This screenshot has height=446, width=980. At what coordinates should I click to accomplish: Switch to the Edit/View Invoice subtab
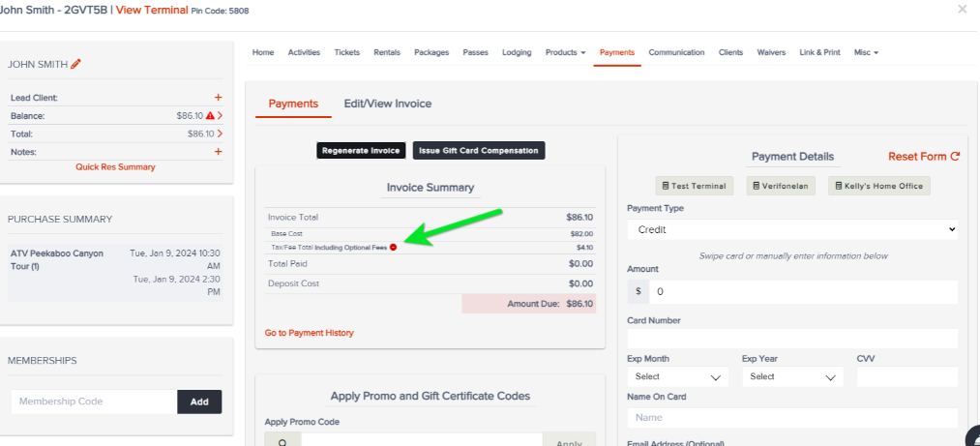[388, 104]
